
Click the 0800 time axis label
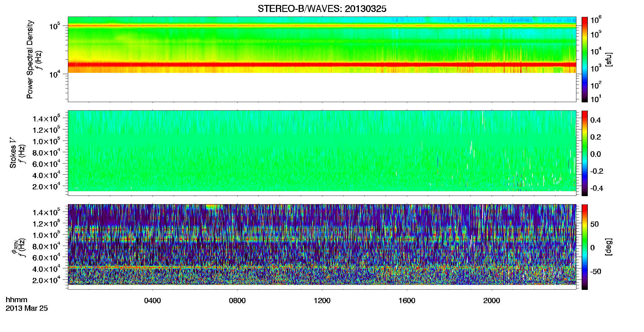coord(237,301)
